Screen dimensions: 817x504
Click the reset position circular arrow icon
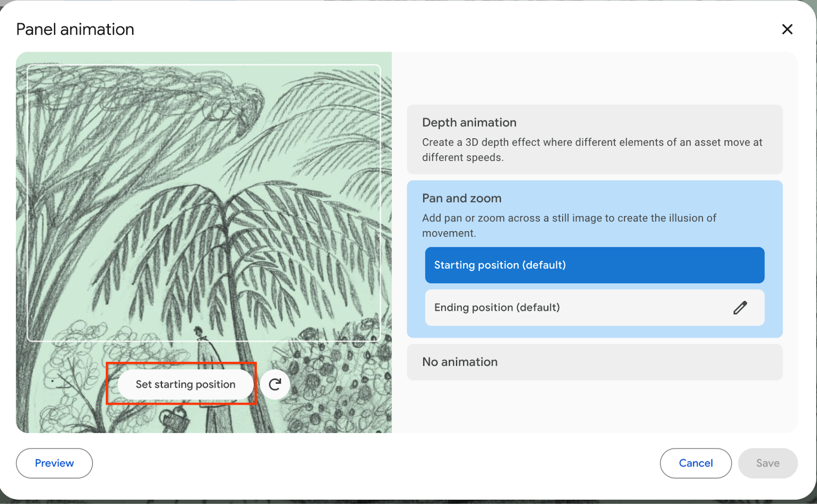(275, 384)
